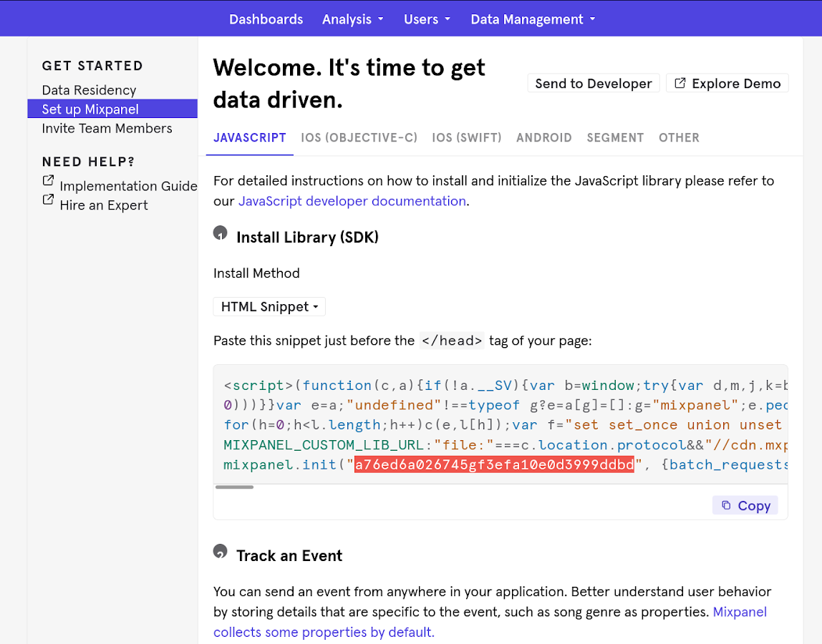
Task: Open the HTML Snippet install method dropdown
Action: (x=269, y=307)
